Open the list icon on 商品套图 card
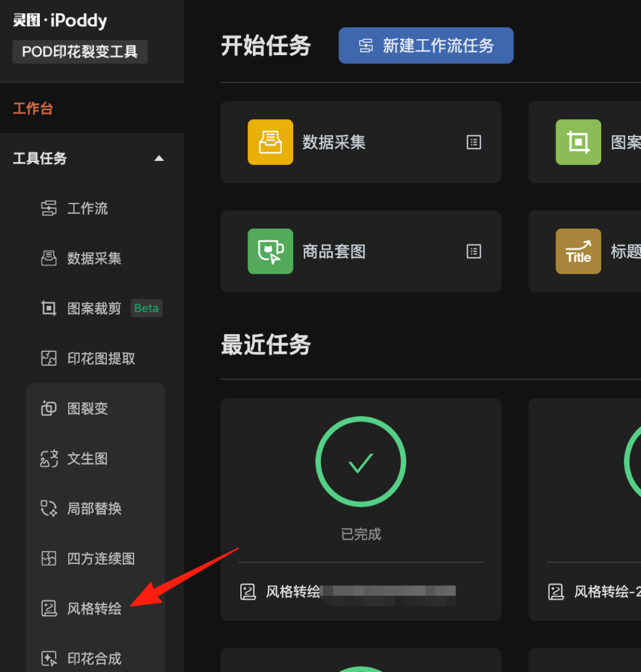This screenshot has height=672, width=641. (474, 251)
